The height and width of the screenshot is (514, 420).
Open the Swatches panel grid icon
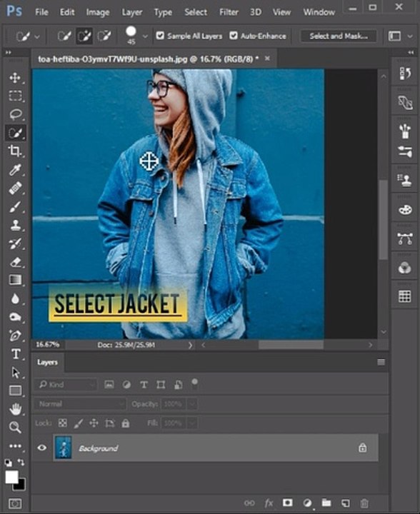coord(404,296)
